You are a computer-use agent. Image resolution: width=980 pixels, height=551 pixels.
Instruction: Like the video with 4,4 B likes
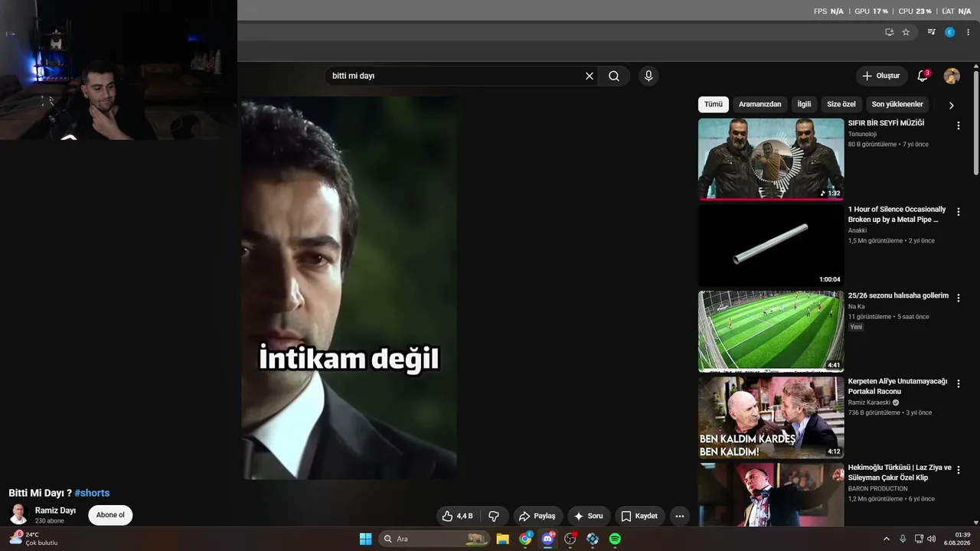pos(458,516)
